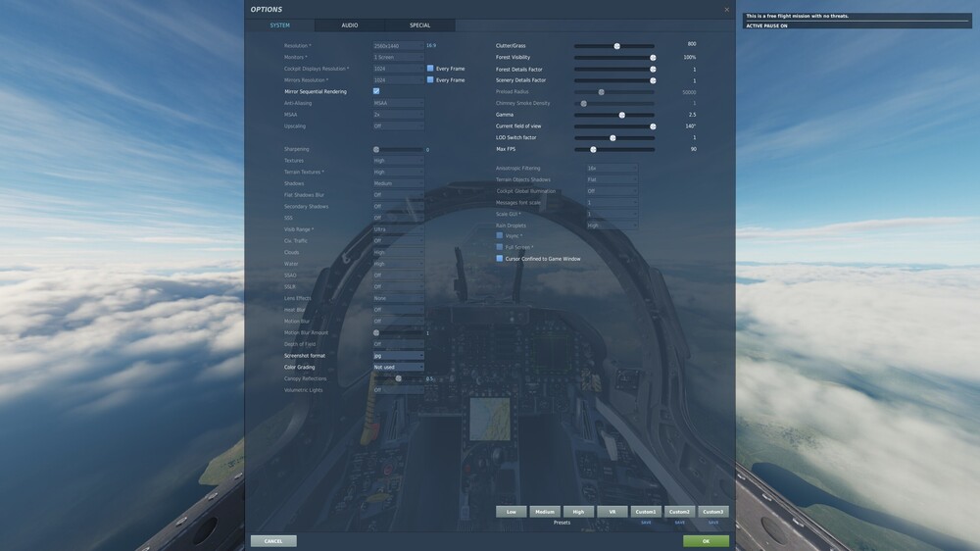Open the Mirrors Resolution dropdown
980x551 pixels.
click(398, 80)
